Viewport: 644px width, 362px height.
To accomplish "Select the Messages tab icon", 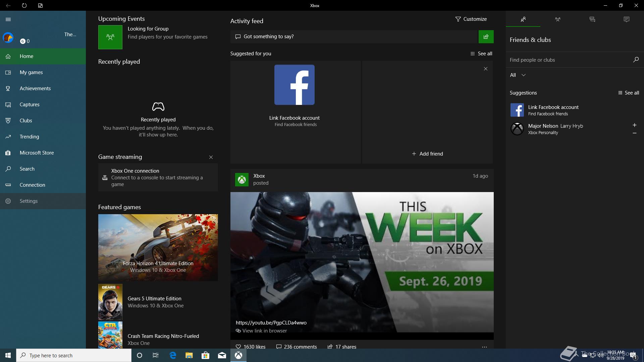I will [x=592, y=19].
